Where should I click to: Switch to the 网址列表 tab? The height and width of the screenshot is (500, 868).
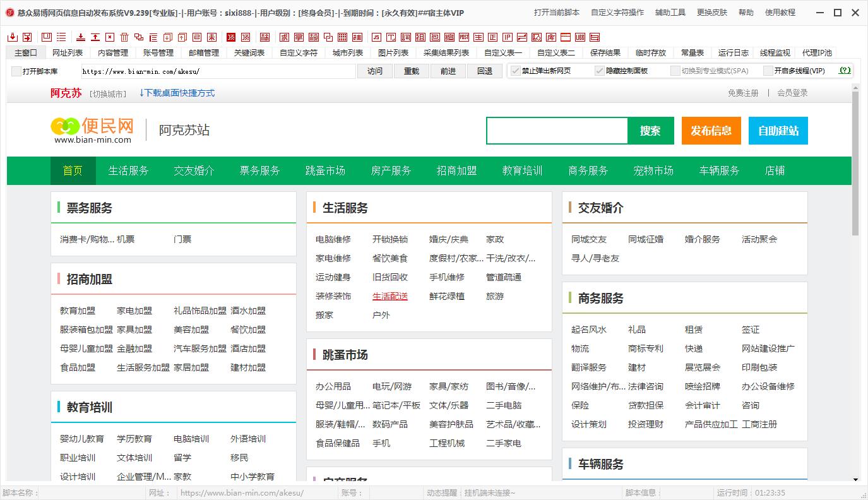click(68, 53)
